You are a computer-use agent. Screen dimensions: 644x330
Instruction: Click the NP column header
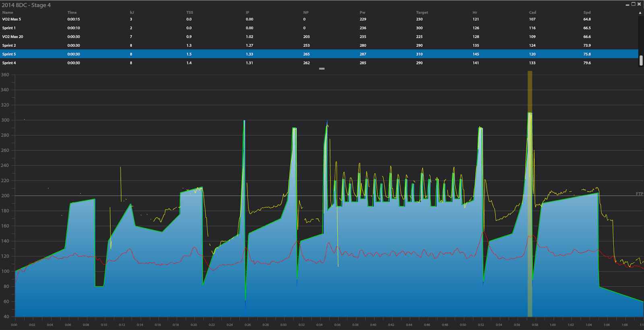[306, 12]
